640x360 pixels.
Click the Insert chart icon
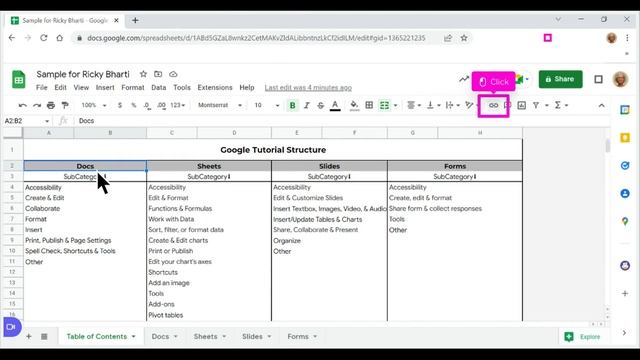click(x=522, y=105)
